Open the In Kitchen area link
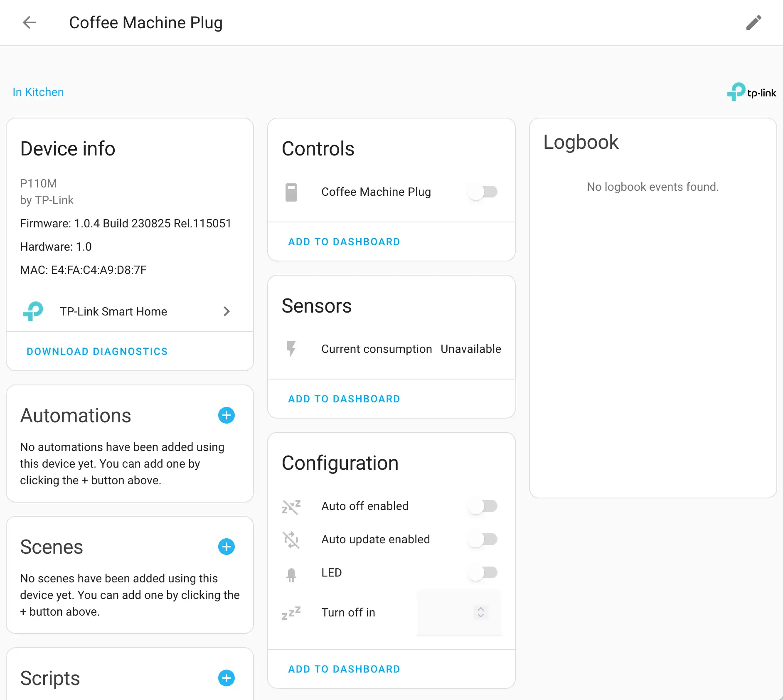The width and height of the screenshot is (783, 700). (38, 92)
